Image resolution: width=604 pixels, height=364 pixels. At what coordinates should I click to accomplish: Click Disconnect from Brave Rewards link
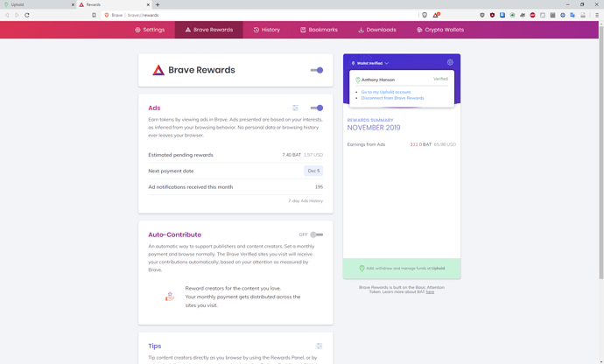[392, 98]
